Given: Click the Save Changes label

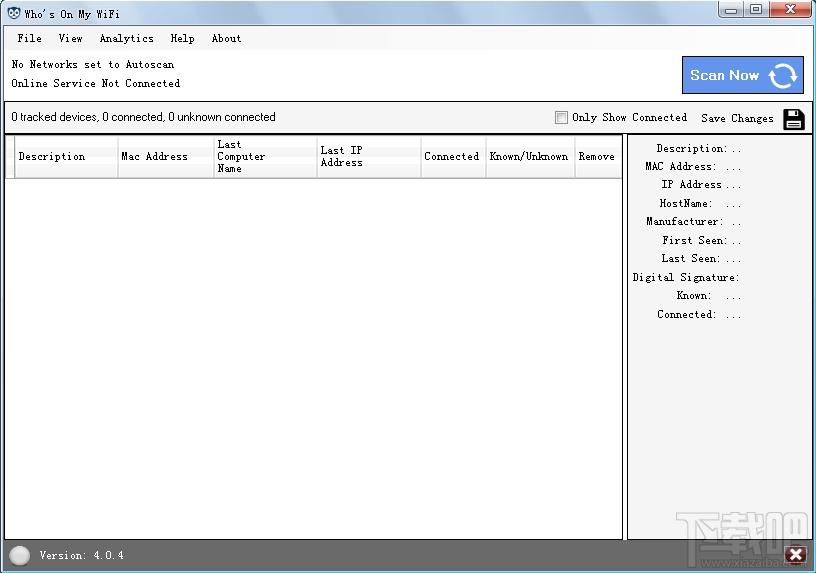Looking at the screenshot, I should (737, 118).
